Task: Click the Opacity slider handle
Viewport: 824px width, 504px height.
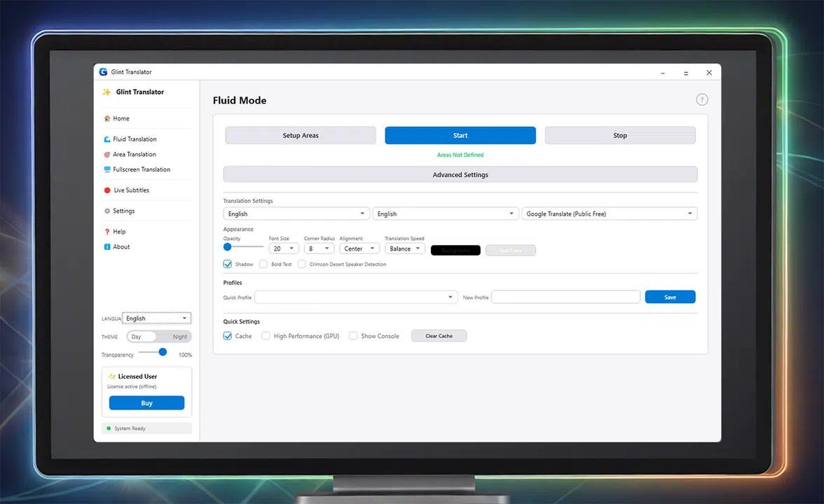Action: pyautogui.click(x=228, y=246)
